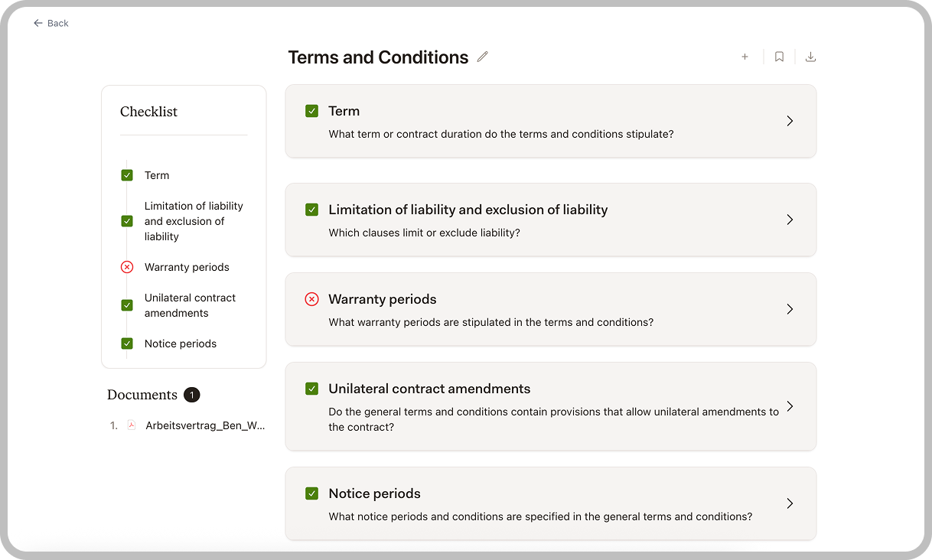Image resolution: width=932 pixels, height=560 pixels.
Task: Click the red X icon beside Warranty periods
Action: pos(311,299)
